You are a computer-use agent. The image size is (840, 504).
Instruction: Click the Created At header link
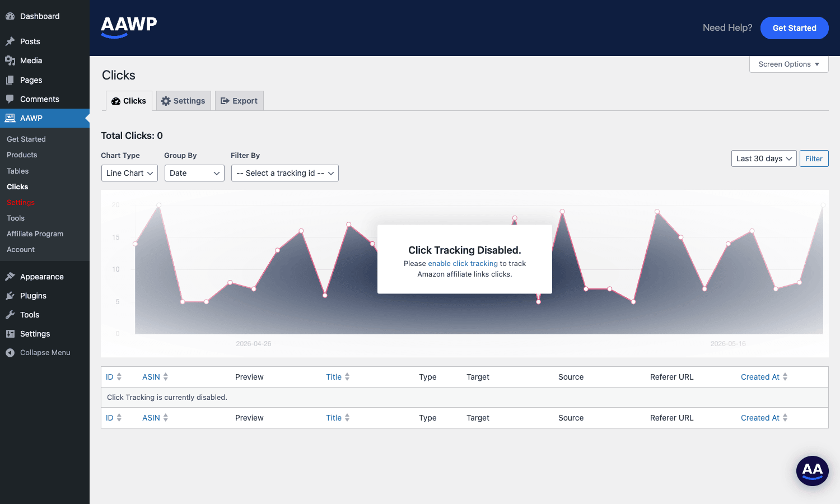click(760, 377)
